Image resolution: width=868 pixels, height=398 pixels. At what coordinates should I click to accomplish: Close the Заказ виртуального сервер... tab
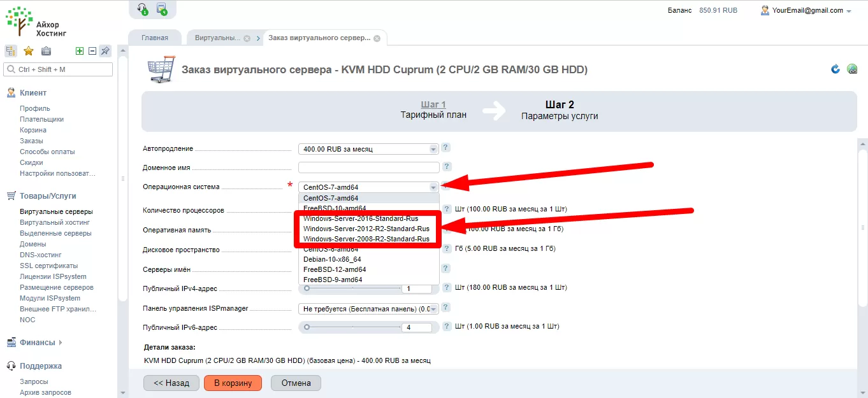(x=377, y=38)
